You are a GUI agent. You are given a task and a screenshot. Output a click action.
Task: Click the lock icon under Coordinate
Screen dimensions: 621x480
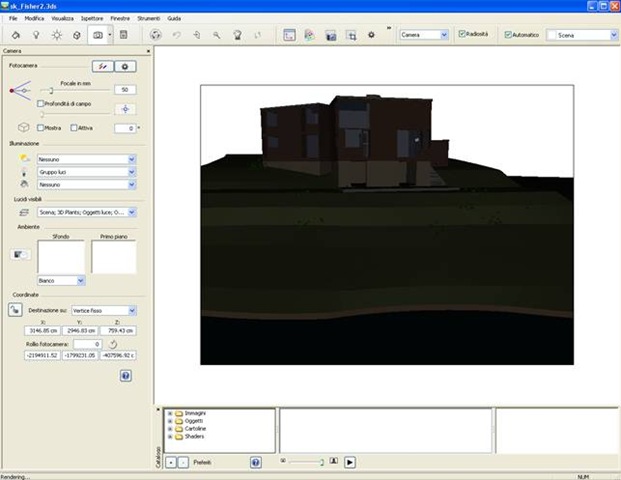15,311
